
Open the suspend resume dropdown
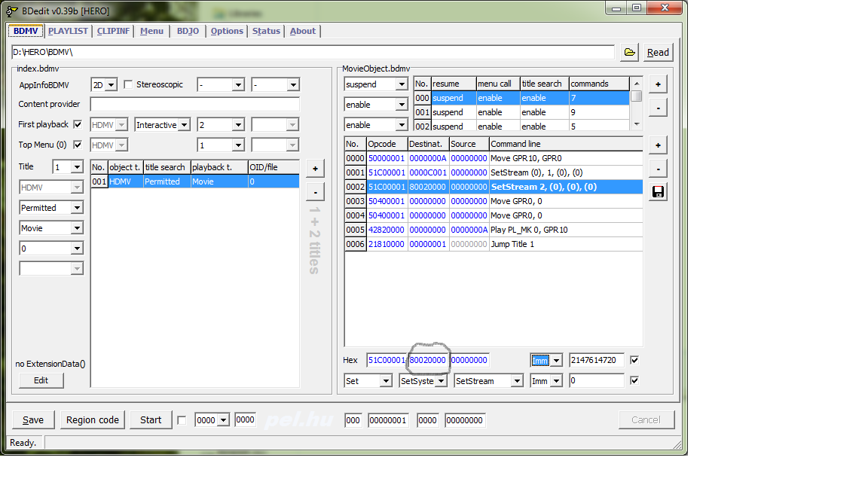[402, 84]
